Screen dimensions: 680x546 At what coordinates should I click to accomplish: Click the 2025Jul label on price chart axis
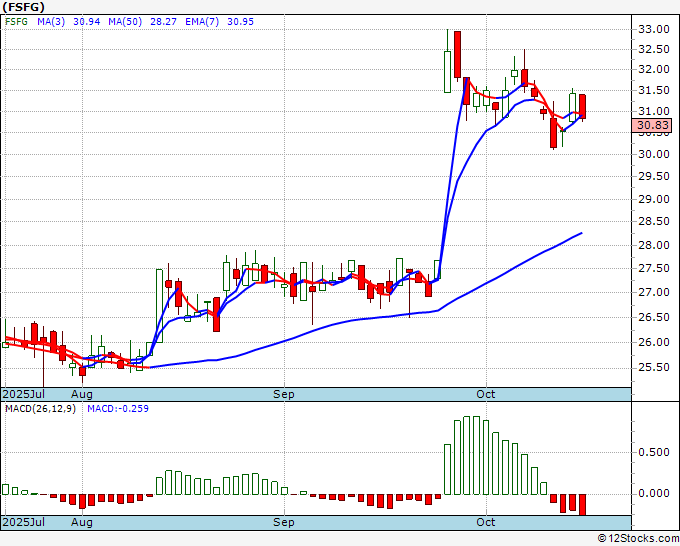(x=22, y=394)
